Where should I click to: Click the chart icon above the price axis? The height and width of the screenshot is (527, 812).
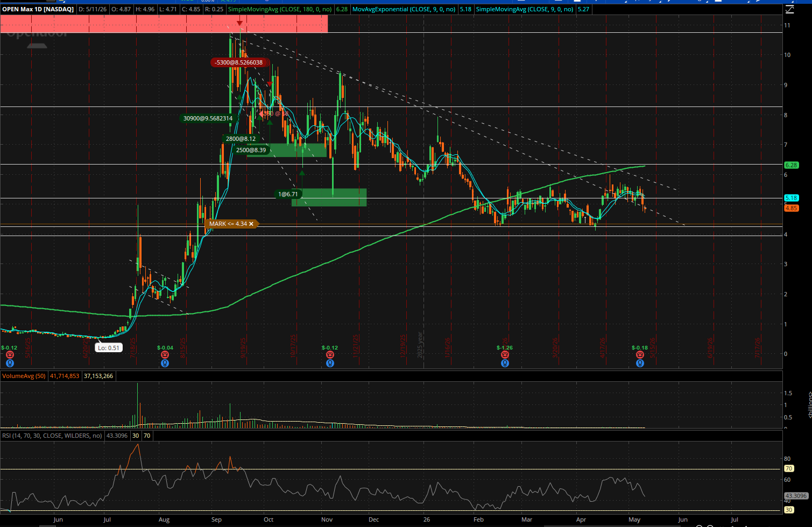click(789, 9)
